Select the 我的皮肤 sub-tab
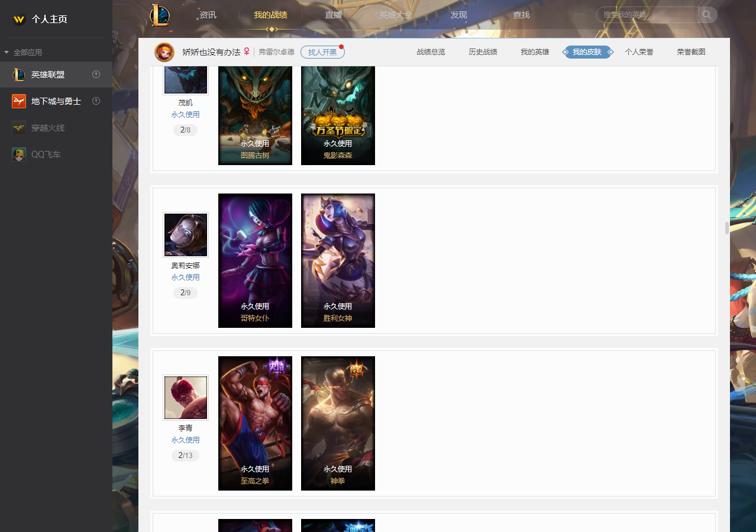The height and width of the screenshot is (532, 756). click(587, 52)
